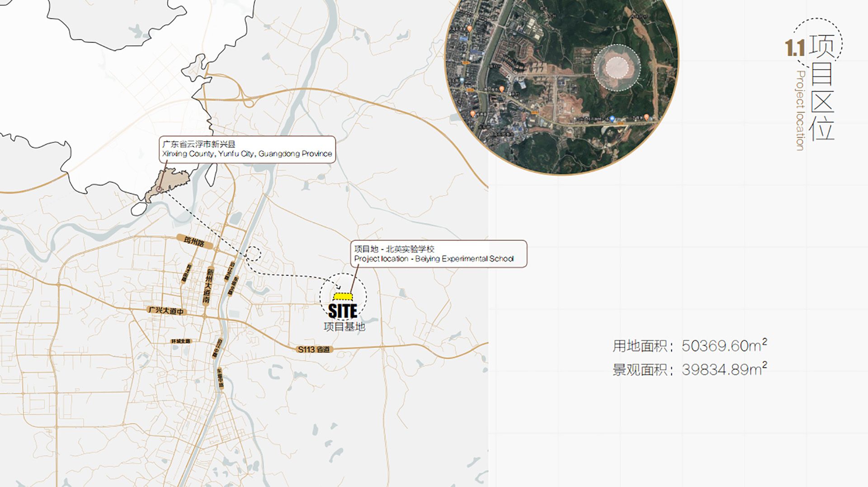Click the yellow site parcel marker
Viewport: 868px width, 487px height.
coord(343,296)
